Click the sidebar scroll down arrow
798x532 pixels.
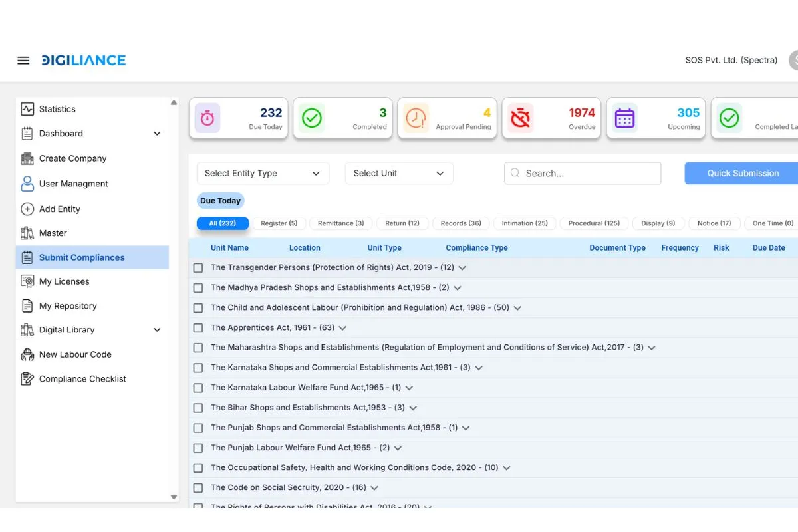coord(174,497)
